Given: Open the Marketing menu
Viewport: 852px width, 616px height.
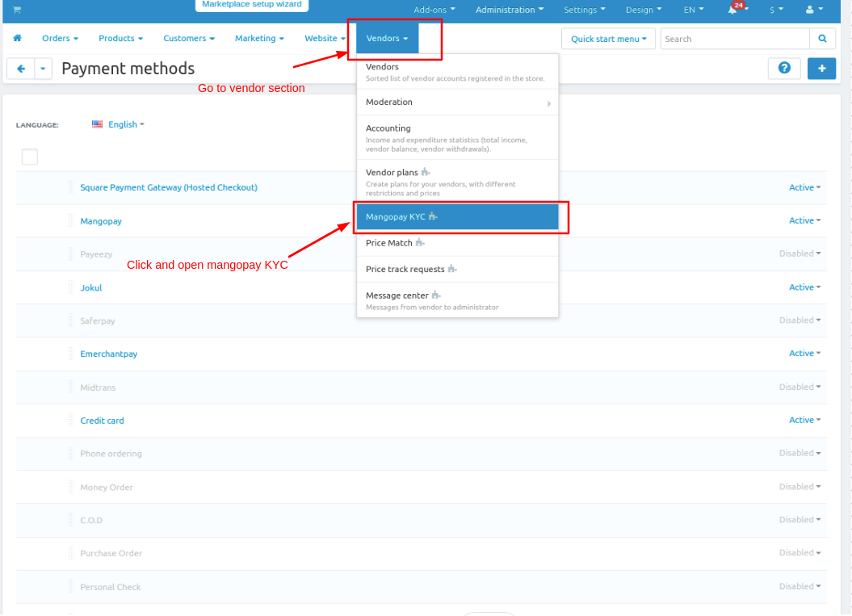Looking at the screenshot, I should (x=259, y=38).
